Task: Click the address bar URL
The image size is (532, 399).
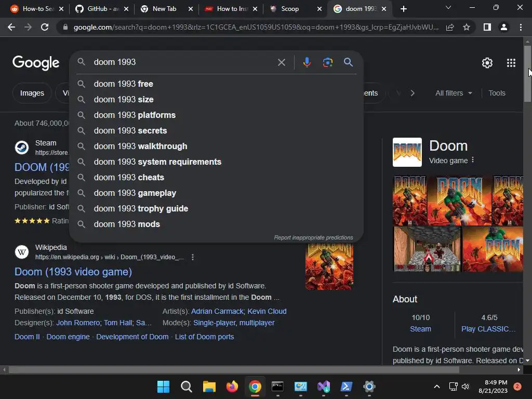Action: click(256, 27)
